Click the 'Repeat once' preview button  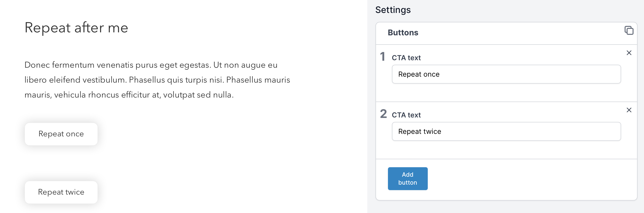61,134
